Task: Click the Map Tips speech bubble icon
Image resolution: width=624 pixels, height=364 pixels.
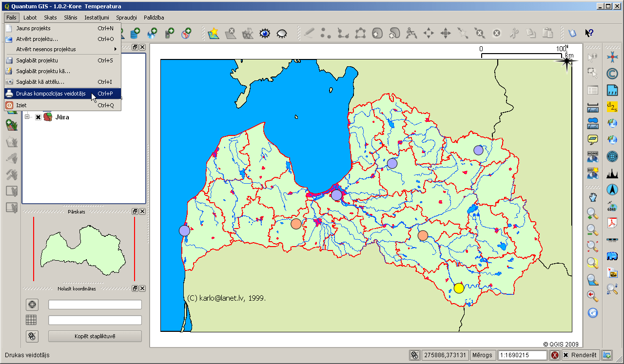Action: tap(593, 140)
